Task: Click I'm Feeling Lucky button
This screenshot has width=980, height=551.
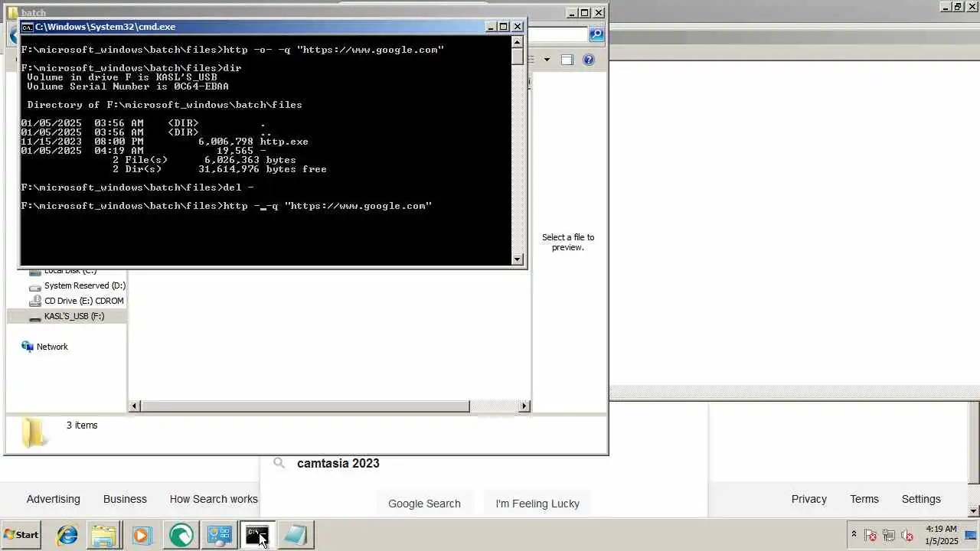Action: click(537, 504)
